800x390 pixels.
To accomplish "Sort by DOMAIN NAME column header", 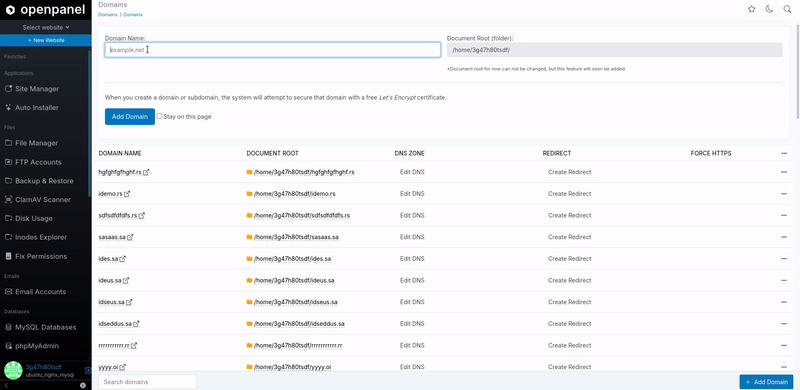I will tap(120, 153).
